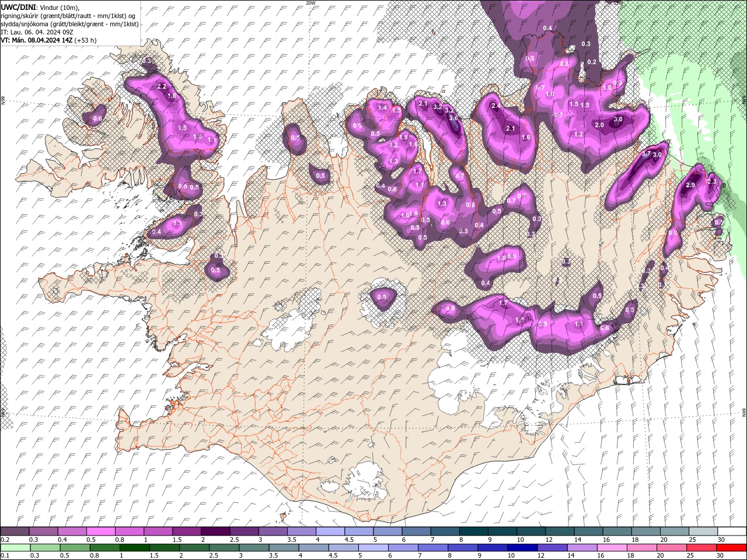Pick the bright pink 0.5 swatch in top legend row

[x=100, y=531]
